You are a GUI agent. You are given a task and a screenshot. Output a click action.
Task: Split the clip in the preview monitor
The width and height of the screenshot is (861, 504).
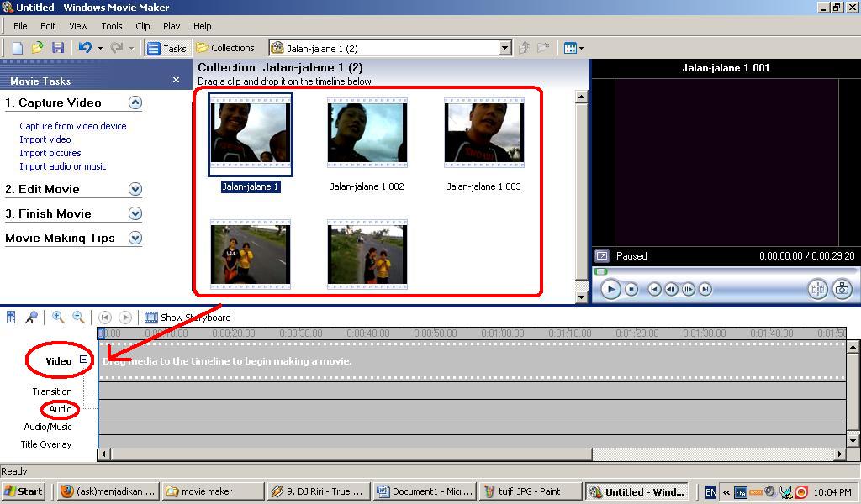tap(816, 289)
